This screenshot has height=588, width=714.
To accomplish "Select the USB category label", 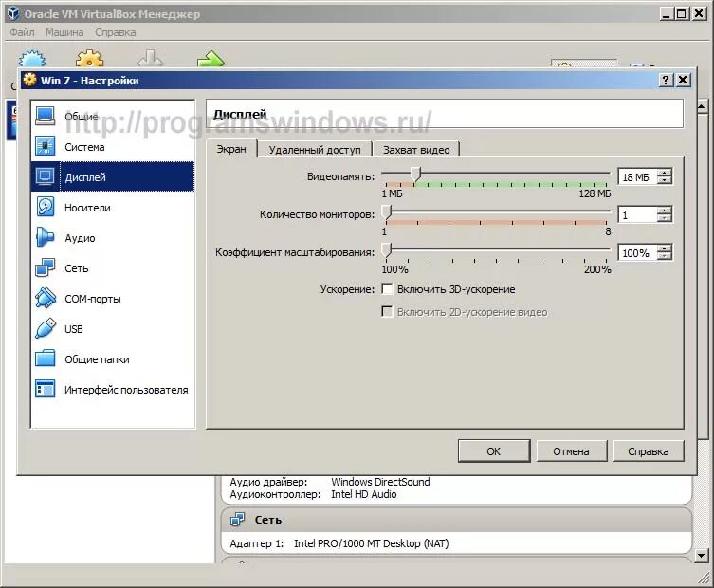I will [74, 329].
